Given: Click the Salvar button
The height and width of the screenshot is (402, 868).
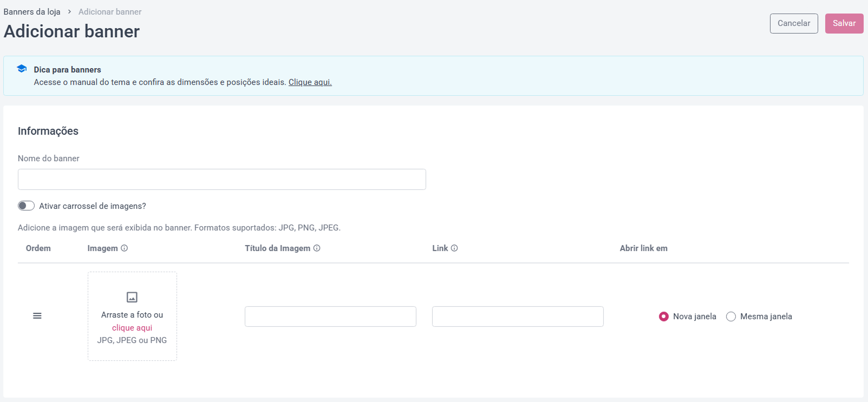Looking at the screenshot, I should tap(844, 23).
